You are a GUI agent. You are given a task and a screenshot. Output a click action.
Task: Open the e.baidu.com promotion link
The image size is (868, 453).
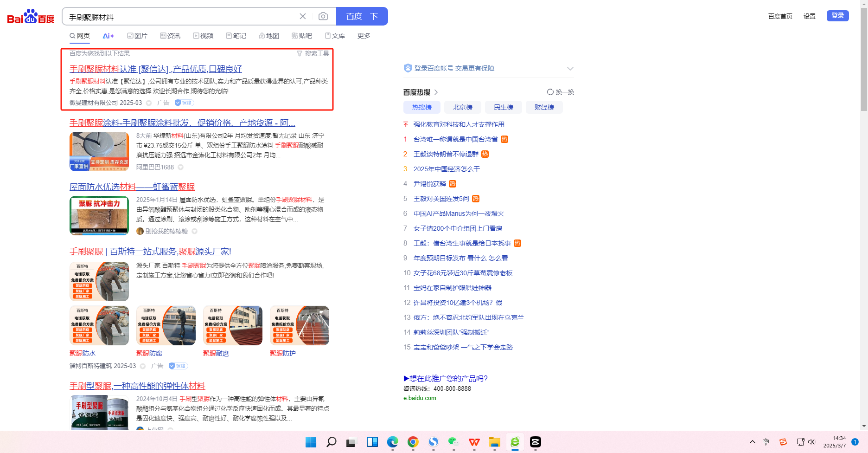tap(420, 398)
